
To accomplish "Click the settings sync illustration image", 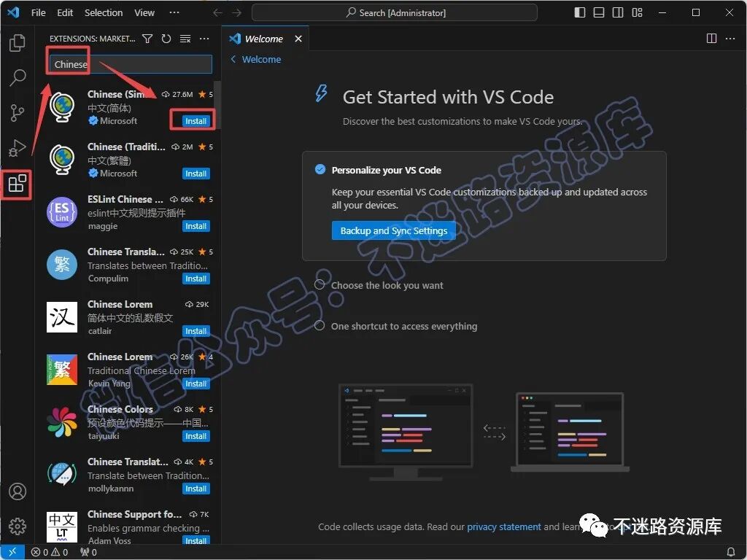I will (x=484, y=432).
